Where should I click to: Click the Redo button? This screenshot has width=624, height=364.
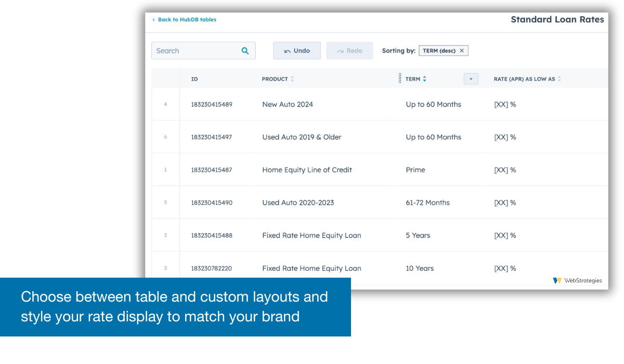coord(349,50)
